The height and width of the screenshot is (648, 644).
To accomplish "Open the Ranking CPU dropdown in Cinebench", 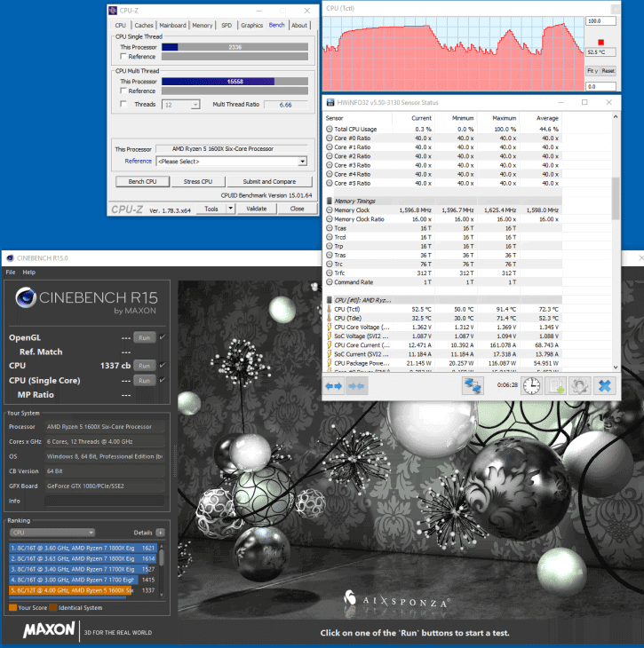I will click(52, 533).
